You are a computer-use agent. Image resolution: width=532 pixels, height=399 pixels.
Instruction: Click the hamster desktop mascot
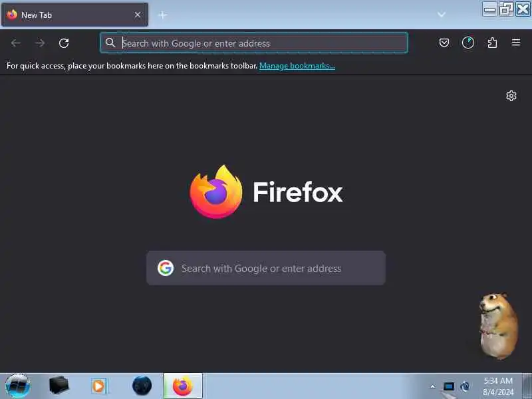click(x=498, y=326)
